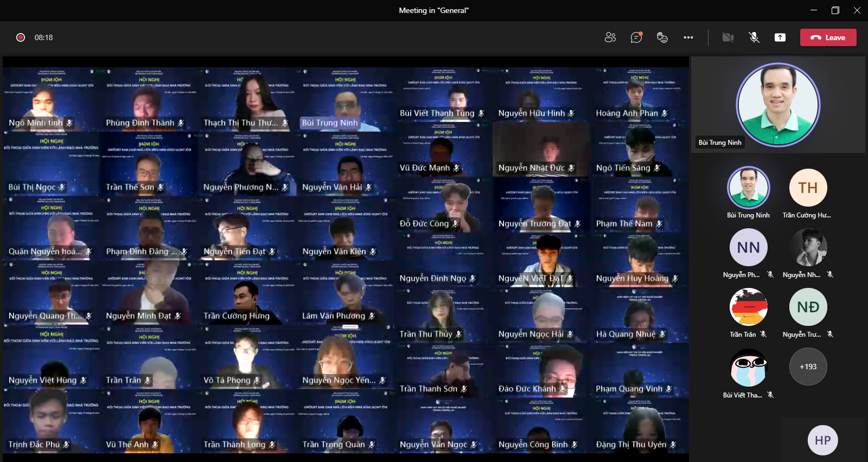Click the red recording indicator
This screenshot has height=462, width=868.
tap(21, 37)
